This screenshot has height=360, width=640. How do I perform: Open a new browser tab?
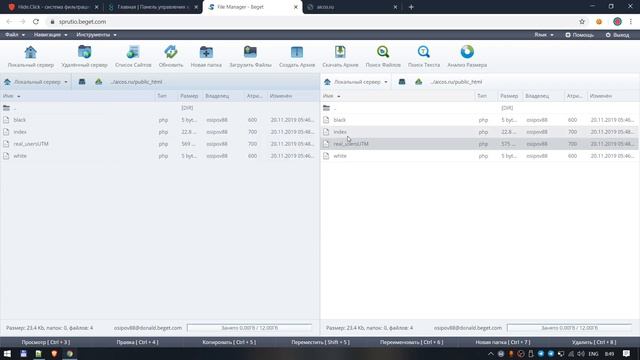click(x=411, y=7)
